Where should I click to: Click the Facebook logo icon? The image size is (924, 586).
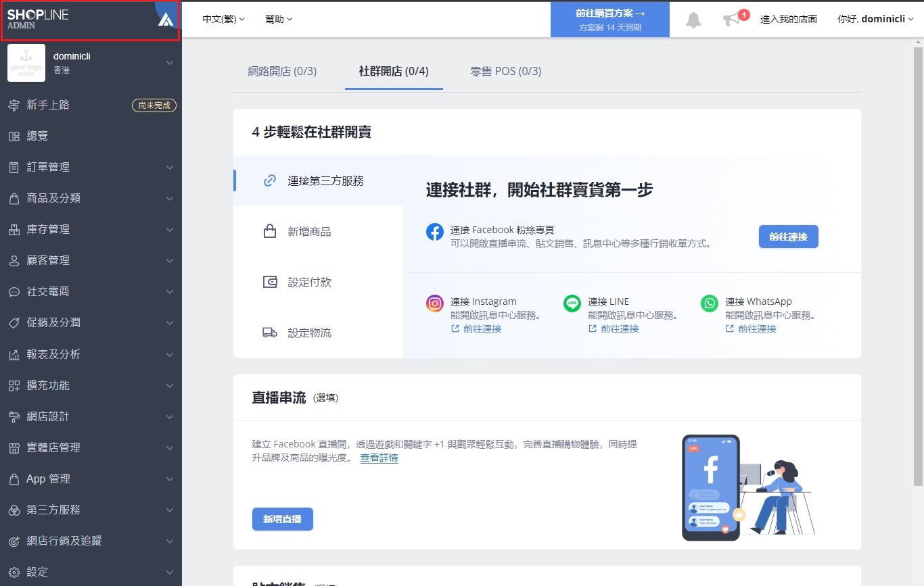[x=435, y=232]
